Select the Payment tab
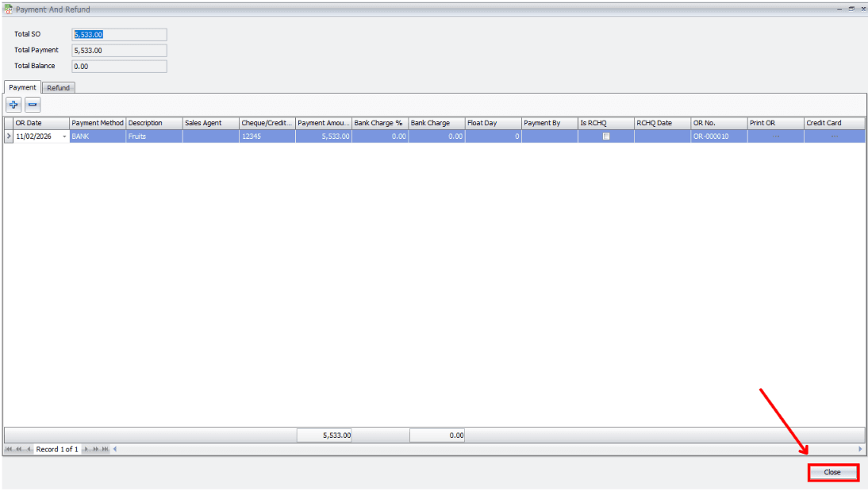 point(22,87)
